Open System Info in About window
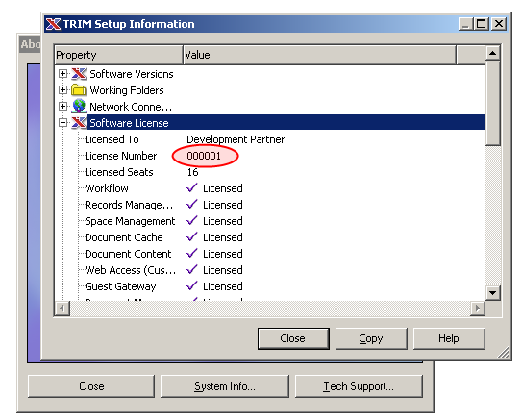 [x=225, y=386]
